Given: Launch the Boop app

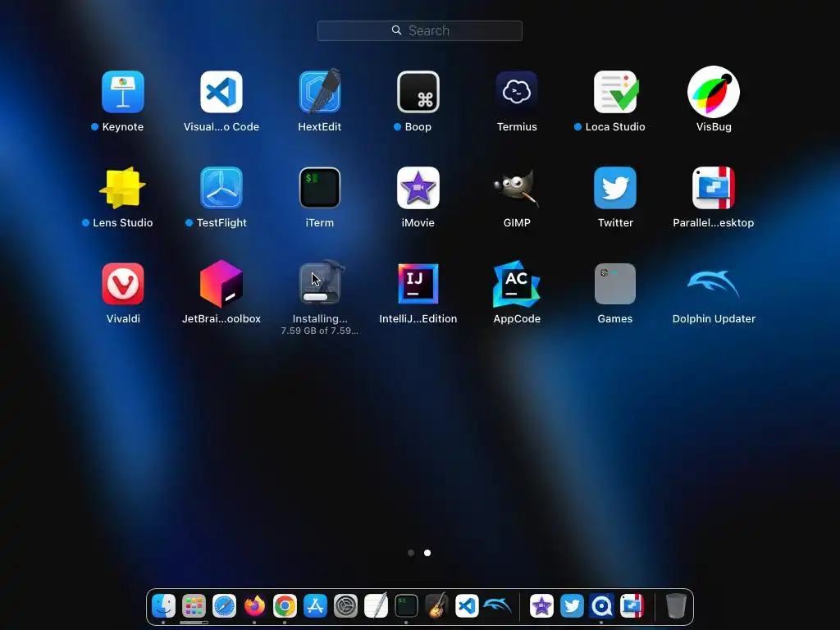Looking at the screenshot, I should tap(418, 92).
